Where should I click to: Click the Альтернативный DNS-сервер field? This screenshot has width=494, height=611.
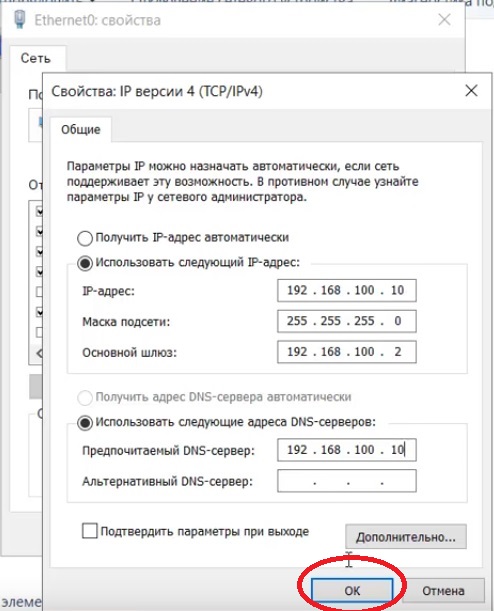pos(347,481)
